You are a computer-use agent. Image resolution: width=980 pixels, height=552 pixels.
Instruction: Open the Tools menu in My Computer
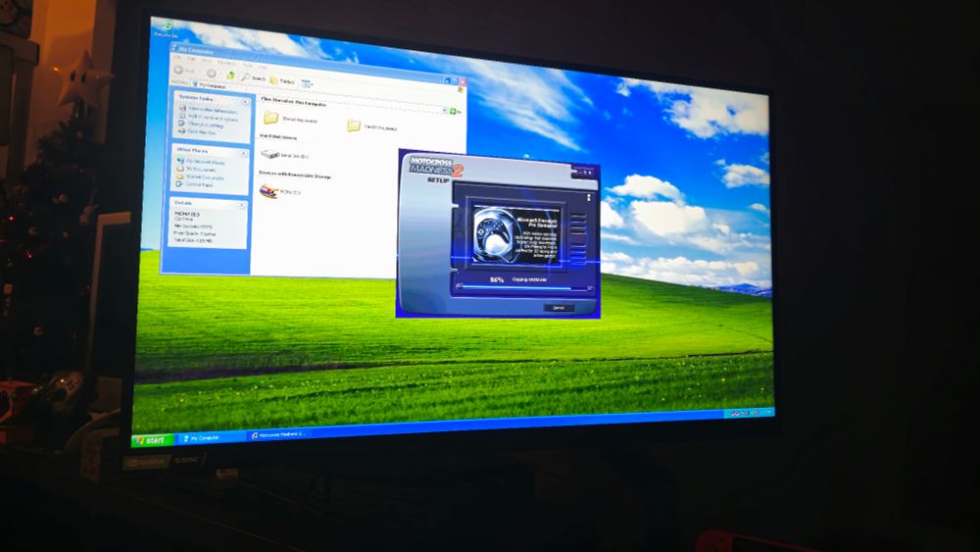[248, 65]
